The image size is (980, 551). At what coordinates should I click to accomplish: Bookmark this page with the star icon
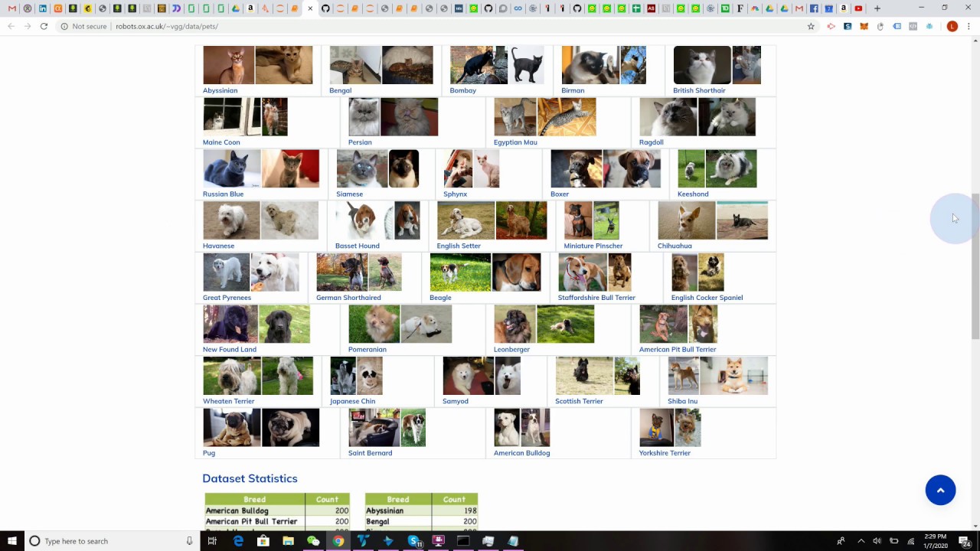point(811,26)
